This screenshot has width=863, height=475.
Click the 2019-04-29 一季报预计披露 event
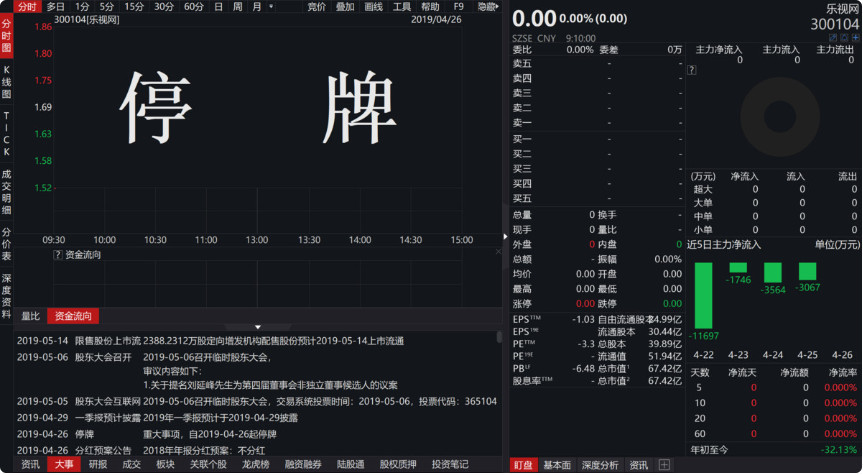pyautogui.click(x=257, y=418)
